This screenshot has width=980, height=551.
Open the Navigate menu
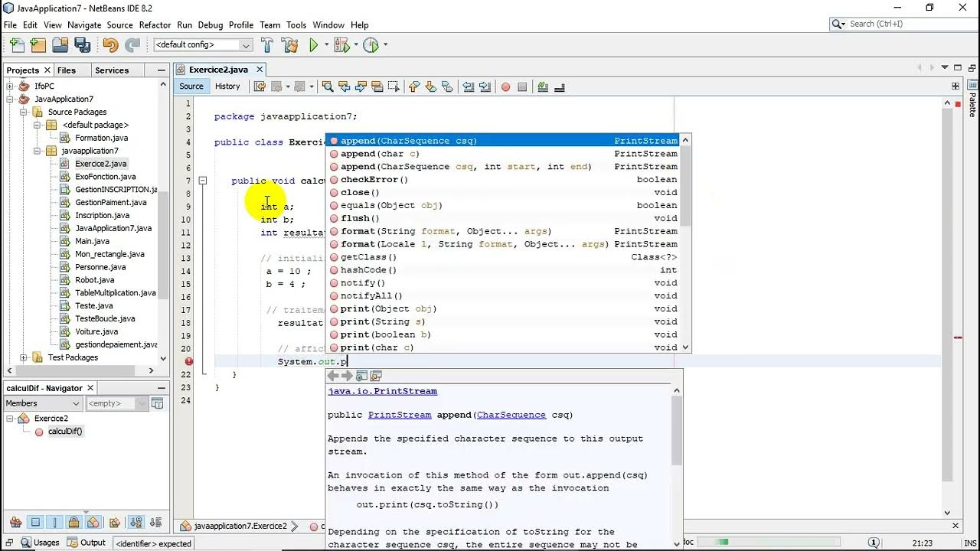pos(84,25)
